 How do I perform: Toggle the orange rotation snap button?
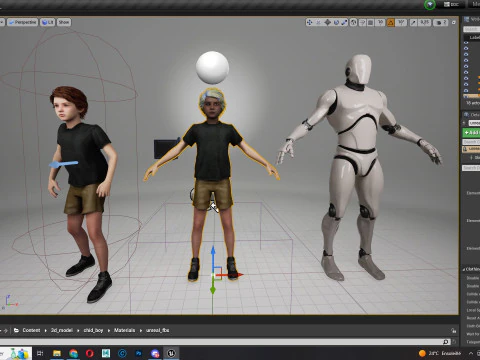pos(391,22)
